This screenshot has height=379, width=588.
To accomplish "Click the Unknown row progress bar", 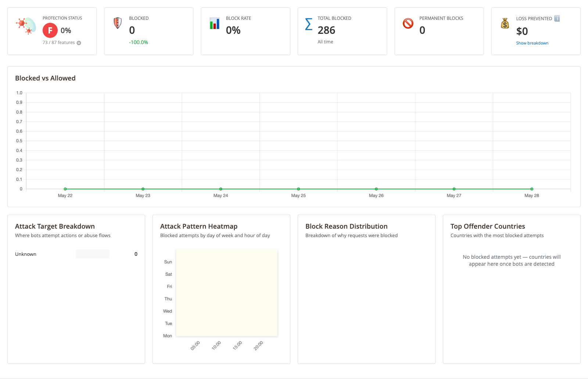I will click(x=93, y=254).
